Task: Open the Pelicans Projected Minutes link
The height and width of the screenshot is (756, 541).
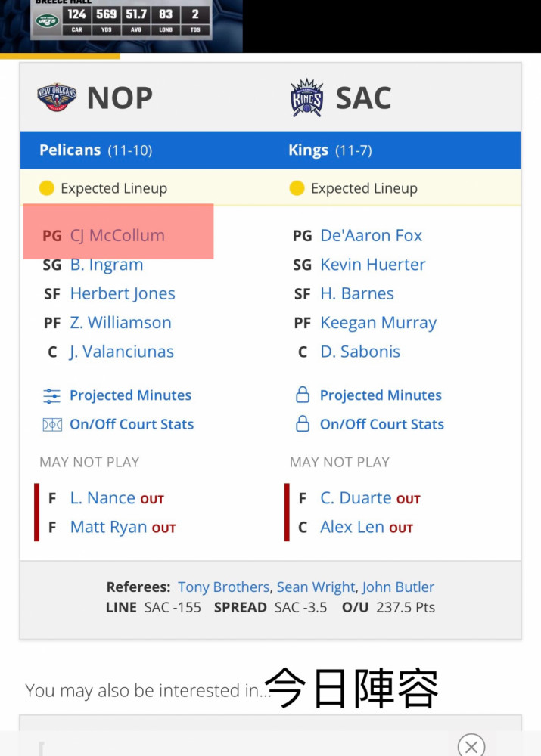Action: pos(130,395)
